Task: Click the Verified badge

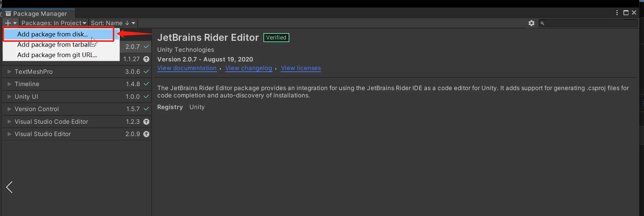Action: pos(276,37)
